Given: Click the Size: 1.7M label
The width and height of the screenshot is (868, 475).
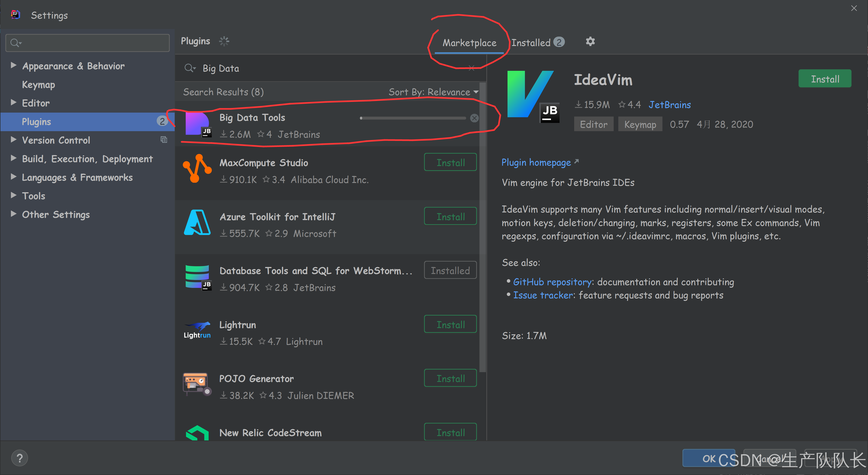Looking at the screenshot, I should click(x=524, y=336).
